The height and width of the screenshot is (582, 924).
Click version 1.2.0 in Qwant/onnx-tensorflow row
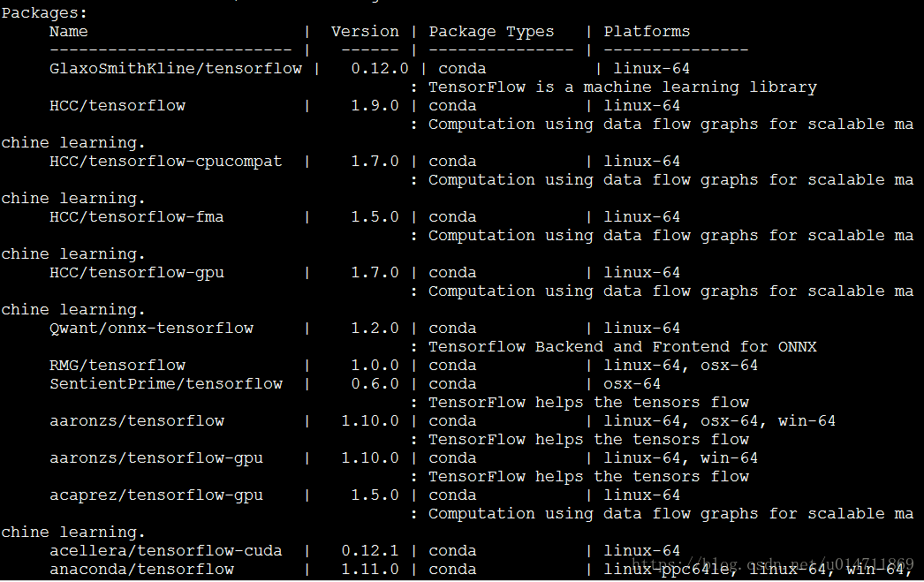375,329
